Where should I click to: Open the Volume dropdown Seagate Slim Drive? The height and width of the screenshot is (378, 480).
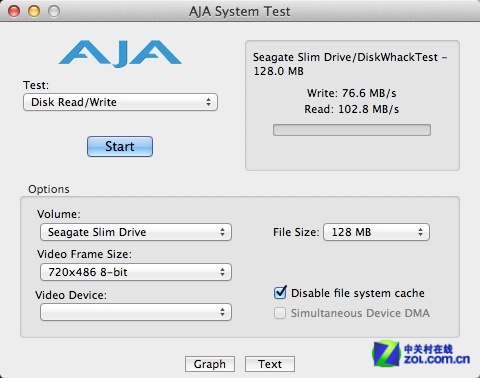click(x=136, y=232)
